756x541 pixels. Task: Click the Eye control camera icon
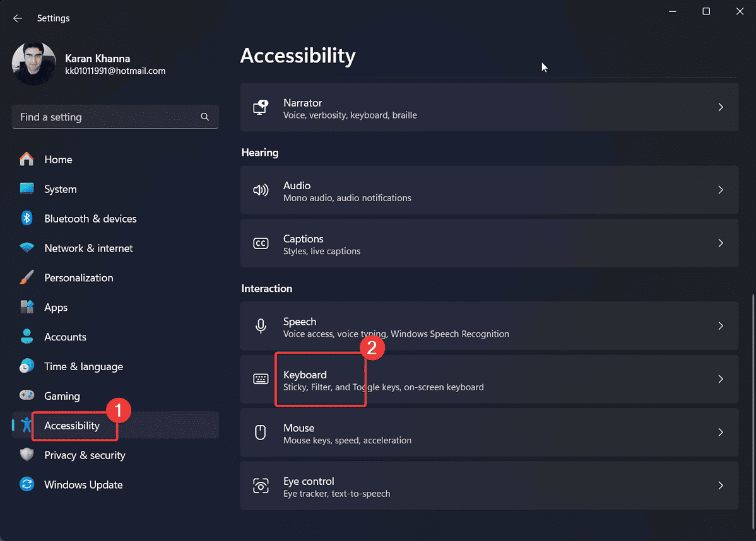coord(261,486)
